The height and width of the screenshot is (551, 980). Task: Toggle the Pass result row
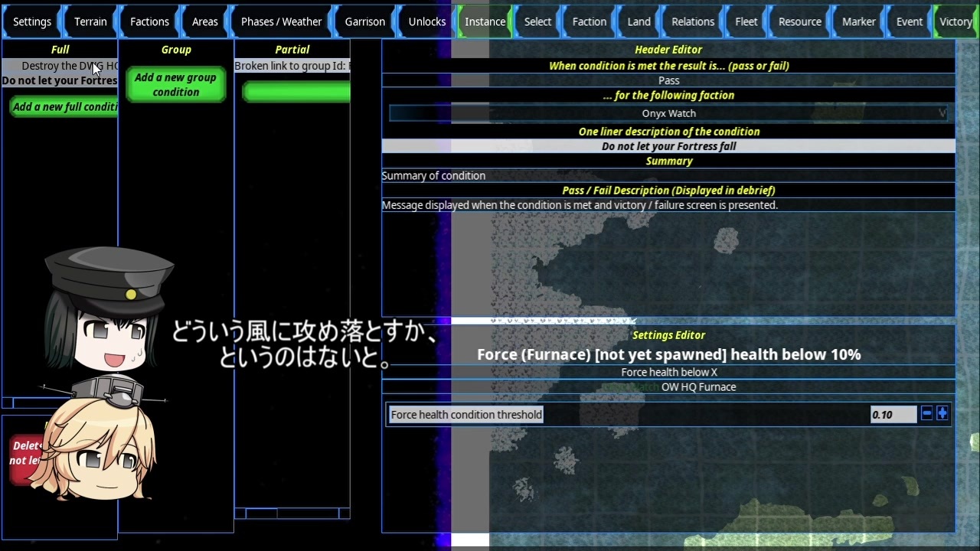668,80
